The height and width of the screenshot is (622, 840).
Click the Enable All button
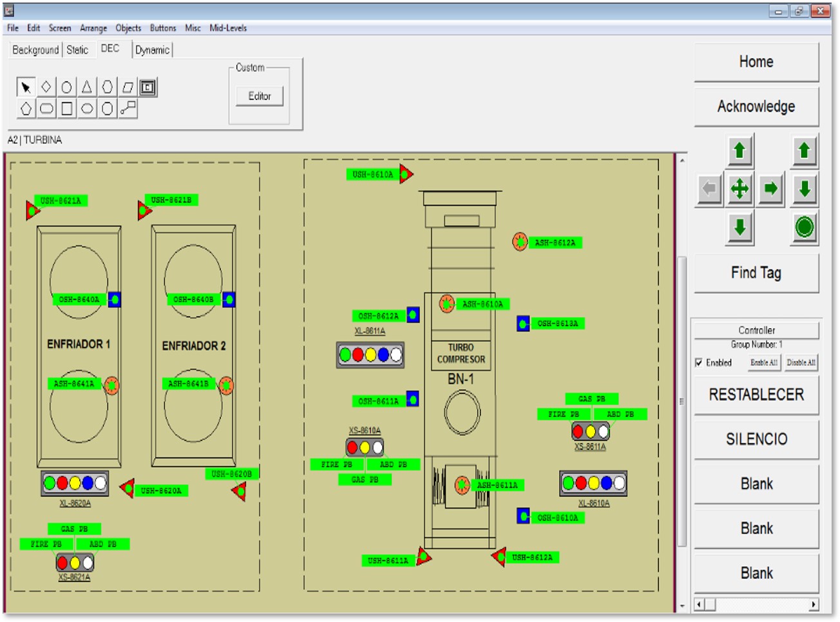pos(764,363)
